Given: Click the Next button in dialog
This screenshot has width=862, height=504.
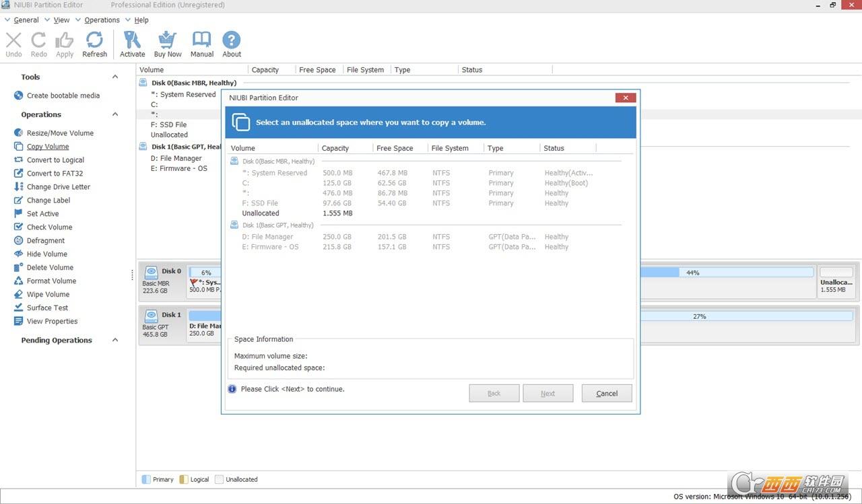Looking at the screenshot, I should 548,394.
